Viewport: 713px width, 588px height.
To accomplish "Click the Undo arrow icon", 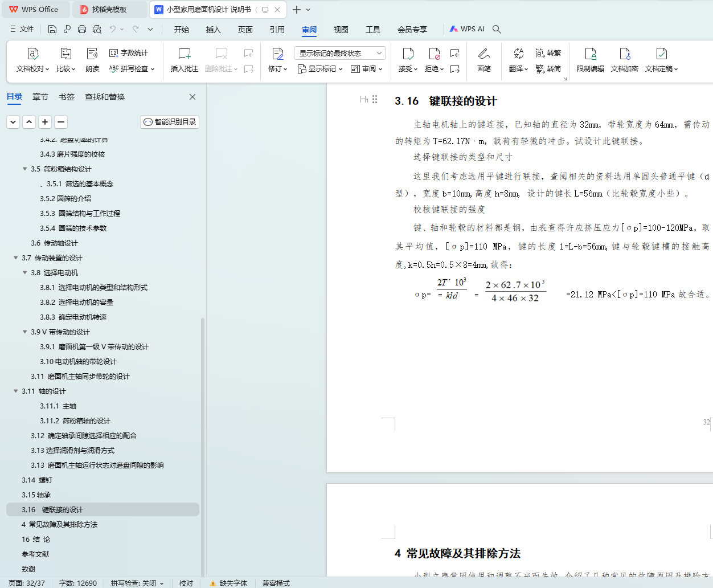I will 113,29.
